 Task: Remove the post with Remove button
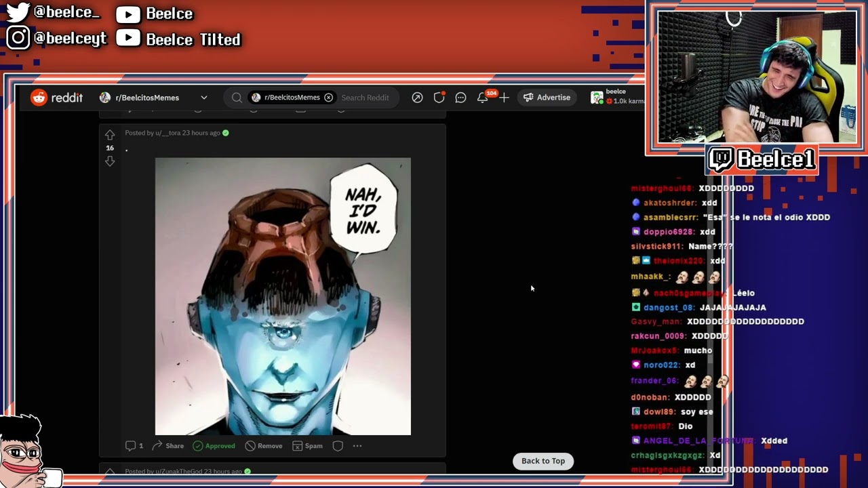[264, 446]
